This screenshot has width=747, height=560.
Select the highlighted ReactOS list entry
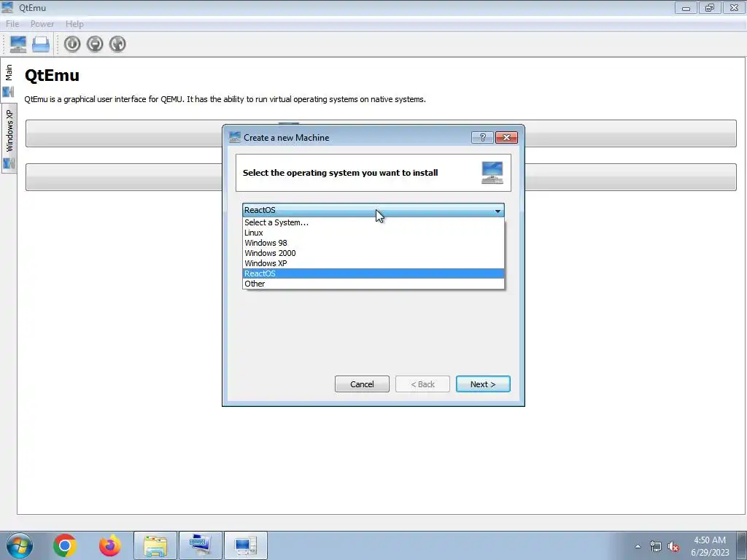(x=373, y=273)
